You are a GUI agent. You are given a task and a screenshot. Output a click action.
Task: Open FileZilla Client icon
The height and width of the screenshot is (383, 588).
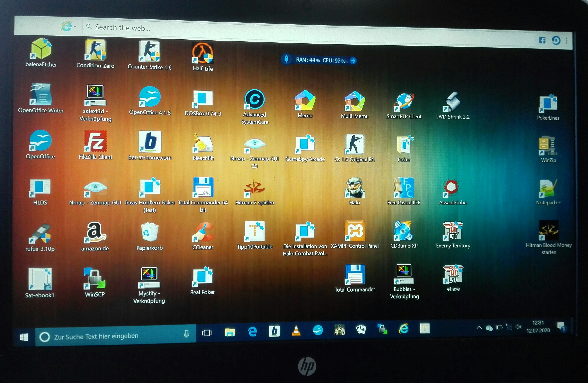95,141
